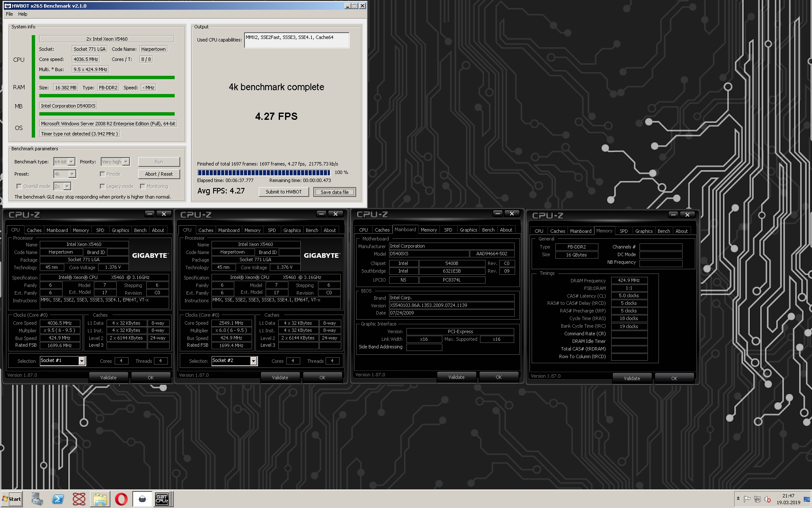Enable the Monitoring checkbox
Screen dimensions: 812x508
pyautogui.click(x=143, y=186)
